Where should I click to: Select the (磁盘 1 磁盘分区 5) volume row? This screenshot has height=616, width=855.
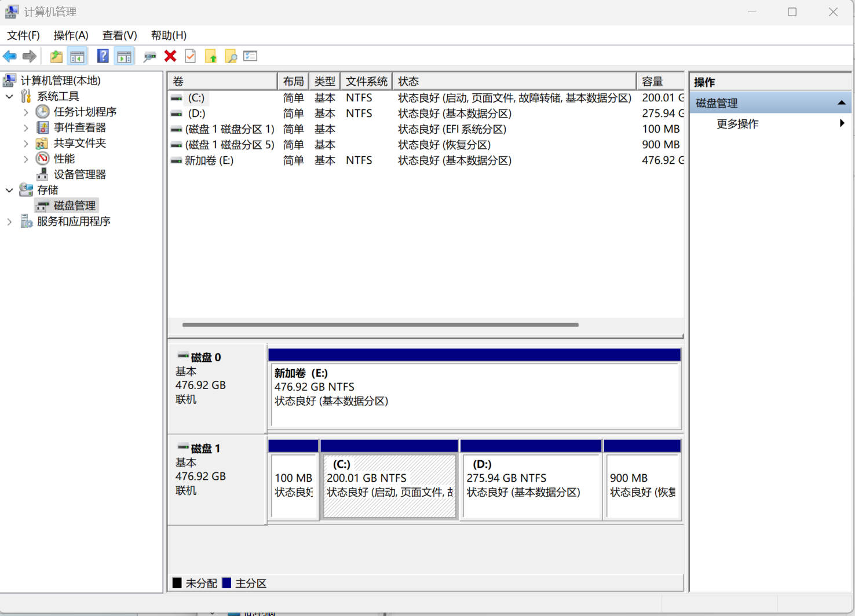pyautogui.click(x=426, y=145)
